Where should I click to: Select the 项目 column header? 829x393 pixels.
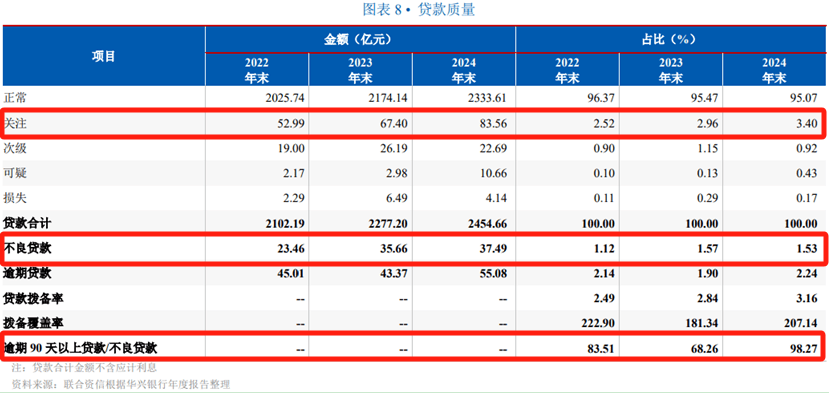103,57
